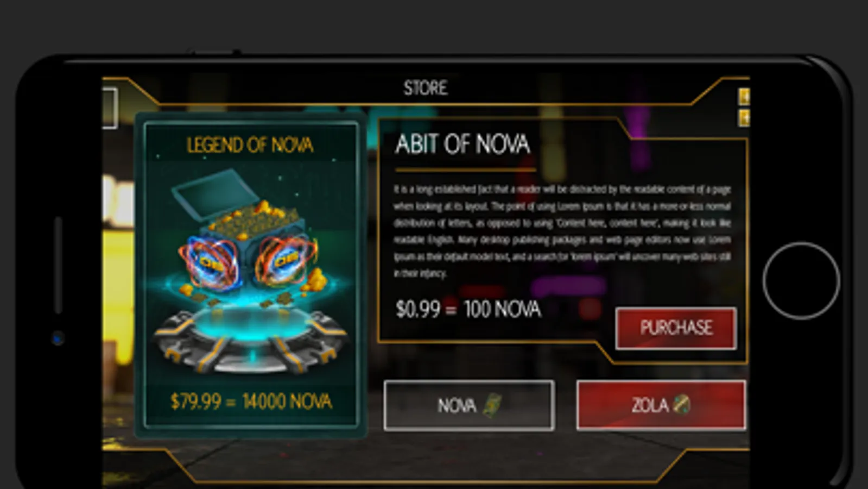Click the gold underline below ABIT OF NOVA
This screenshot has width=868, height=489.
coord(466,170)
